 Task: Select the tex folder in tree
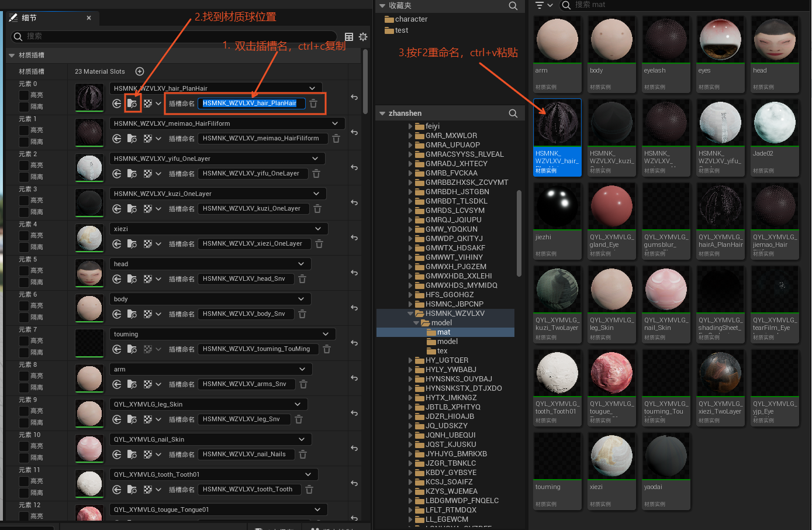442,351
